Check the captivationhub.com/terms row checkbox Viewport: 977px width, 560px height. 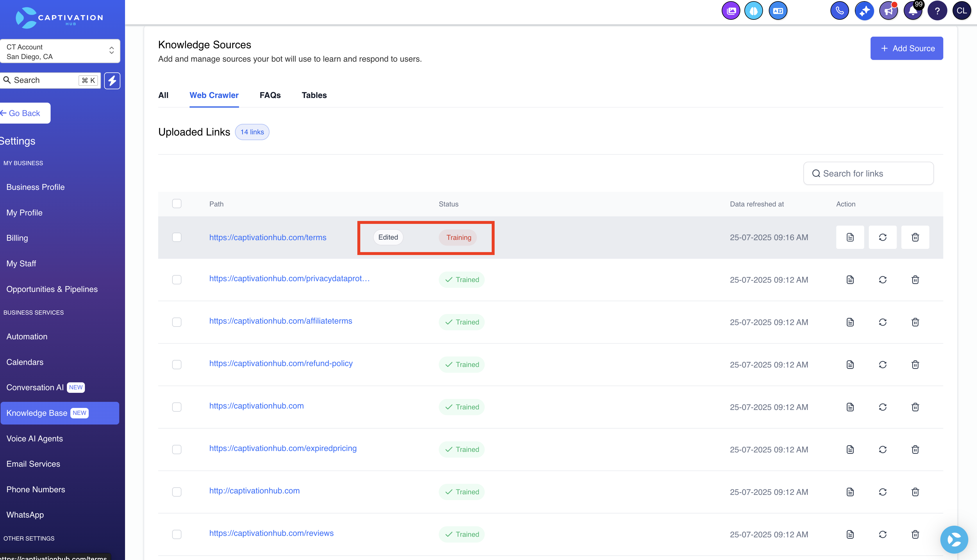point(176,237)
